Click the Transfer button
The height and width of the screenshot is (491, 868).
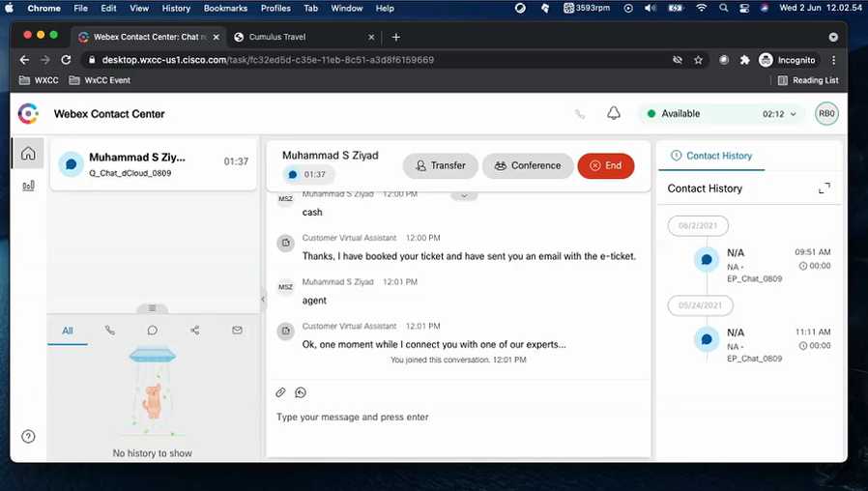click(440, 165)
